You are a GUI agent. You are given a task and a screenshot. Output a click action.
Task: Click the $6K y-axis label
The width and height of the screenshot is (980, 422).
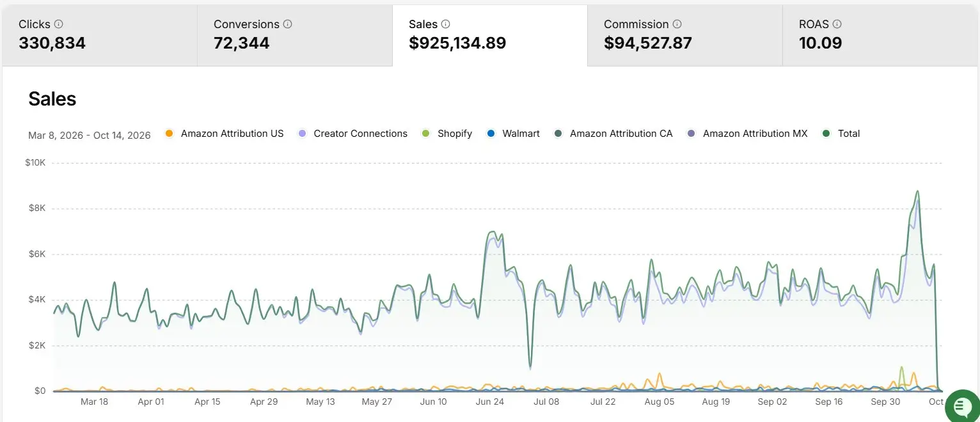(37, 254)
